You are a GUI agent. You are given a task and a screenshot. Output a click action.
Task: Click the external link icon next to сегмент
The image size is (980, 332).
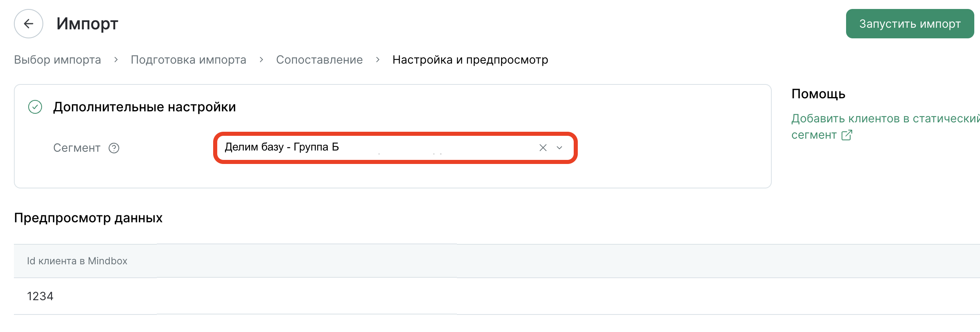[x=847, y=135]
